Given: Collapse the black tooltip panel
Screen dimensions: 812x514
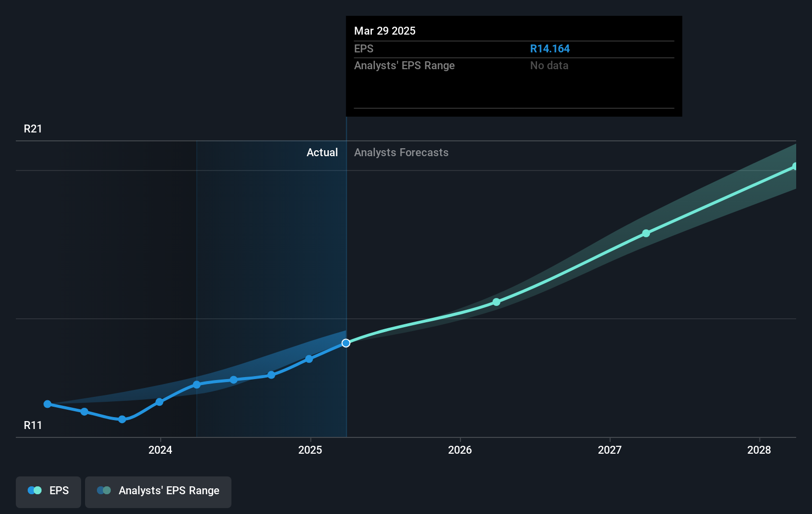Looking at the screenshot, I should 513,66.
